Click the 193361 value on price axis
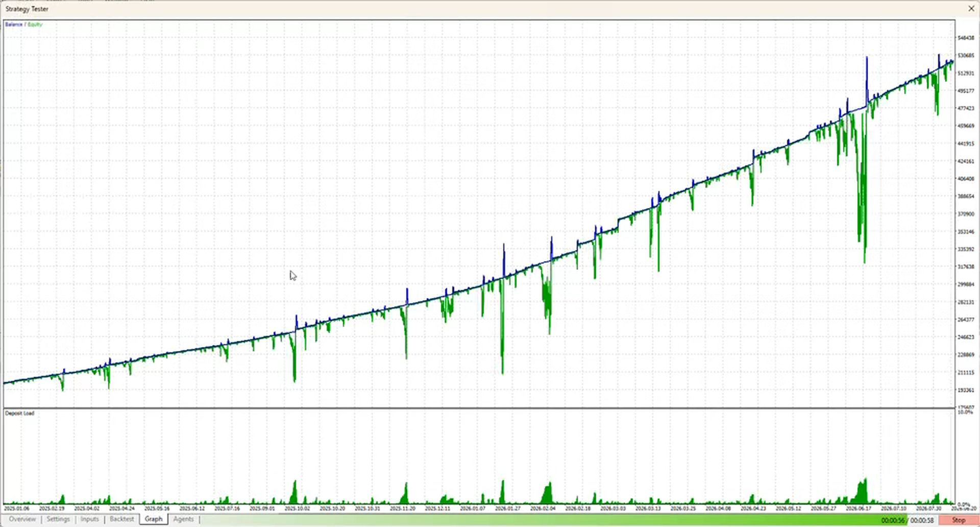980x527 pixels. pyautogui.click(x=966, y=390)
